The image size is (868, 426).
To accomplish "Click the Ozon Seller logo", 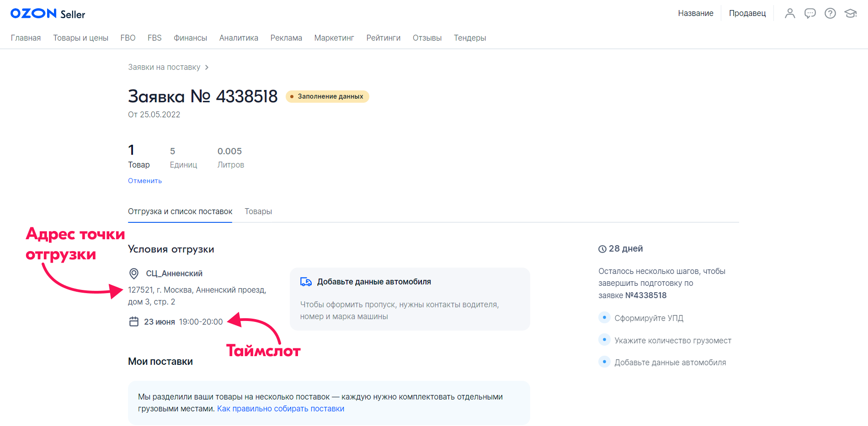I will pyautogui.click(x=48, y=14).
